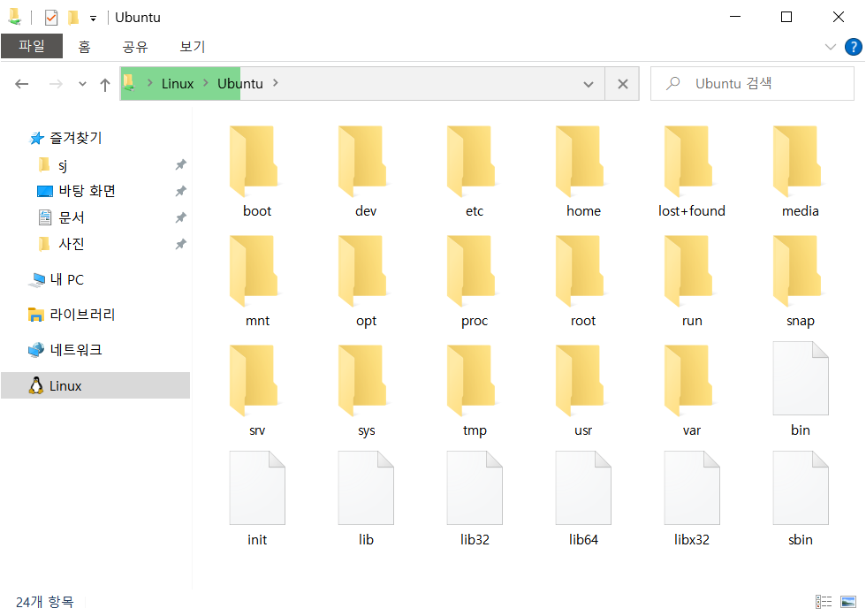This screenshot has height=616, width=866.
Task: Unpin sj from quick access
Action: 180,164
